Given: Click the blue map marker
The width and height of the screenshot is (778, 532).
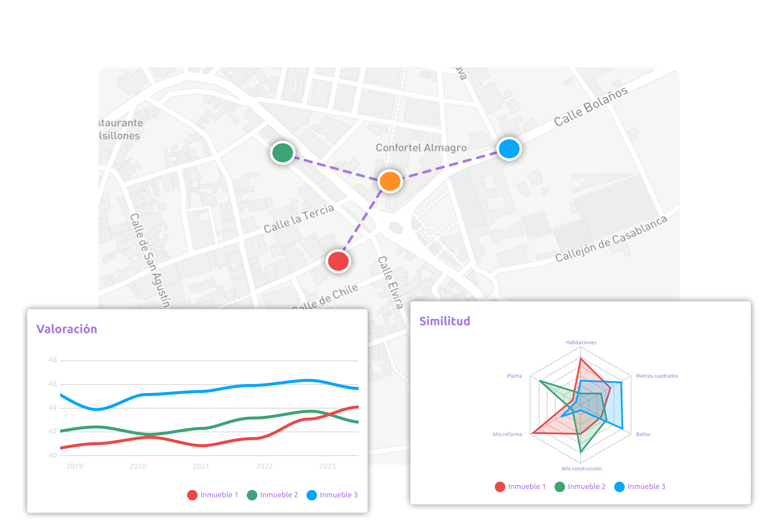Looking at the screenshot, I should pyautogui.click(x=509, y=149).
